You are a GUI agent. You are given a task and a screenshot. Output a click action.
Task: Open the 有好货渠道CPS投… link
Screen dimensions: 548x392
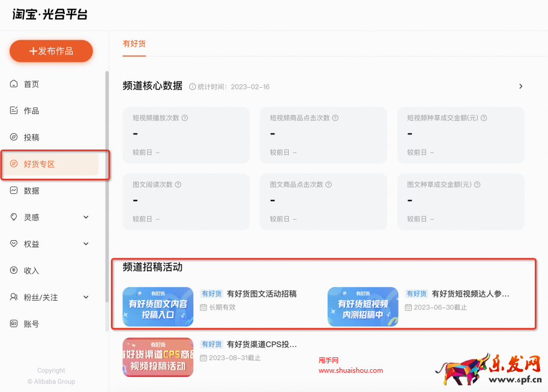click(x=262, y=345)
